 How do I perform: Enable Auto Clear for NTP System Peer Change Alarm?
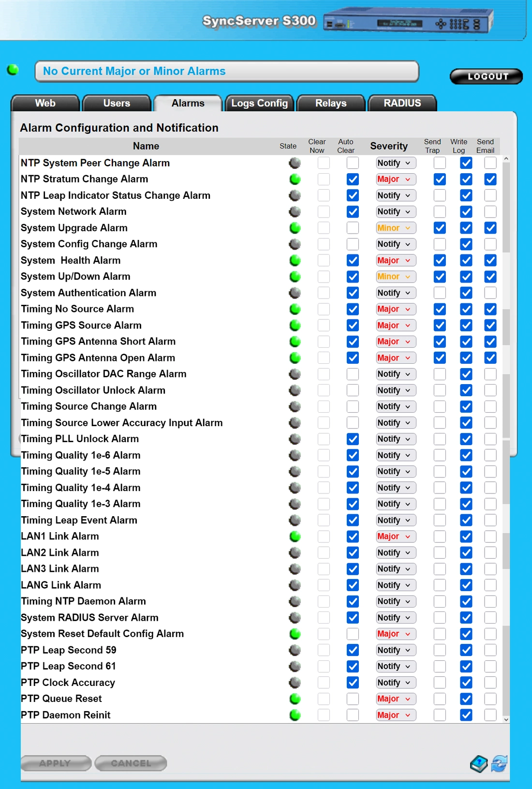pyautogui.click(x=353, y=163)
